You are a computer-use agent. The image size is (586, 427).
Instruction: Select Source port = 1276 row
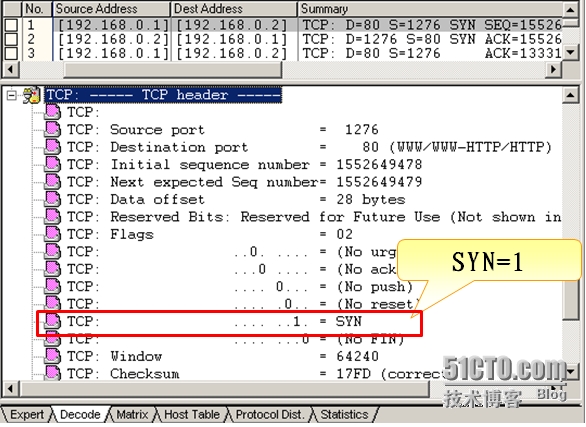pos(222,129)
